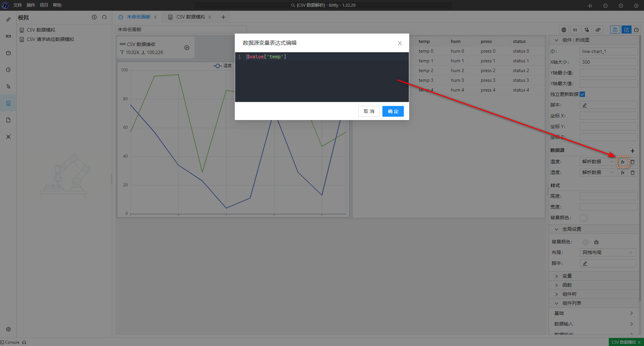The image size is (644, 346).
Task: Click the edit script pencil icon under 独立更新数据
Action: point(585,105)
